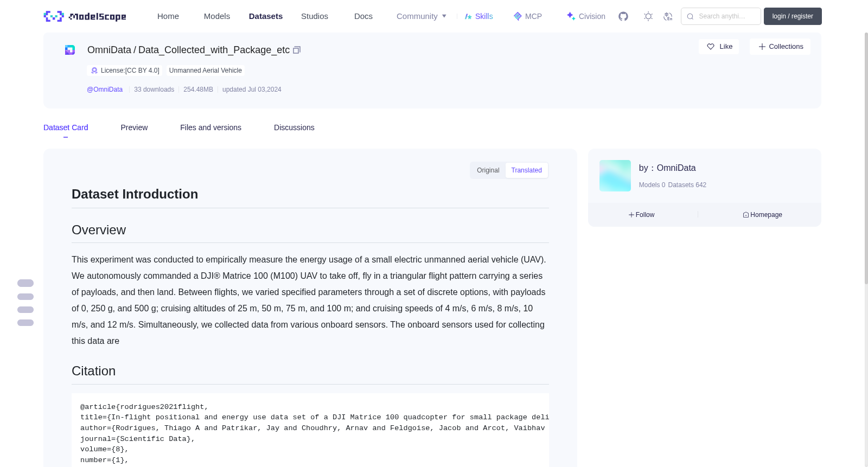Click the page vertical scrollbar
Screen dimensions: 868x467
click(866, 157)
